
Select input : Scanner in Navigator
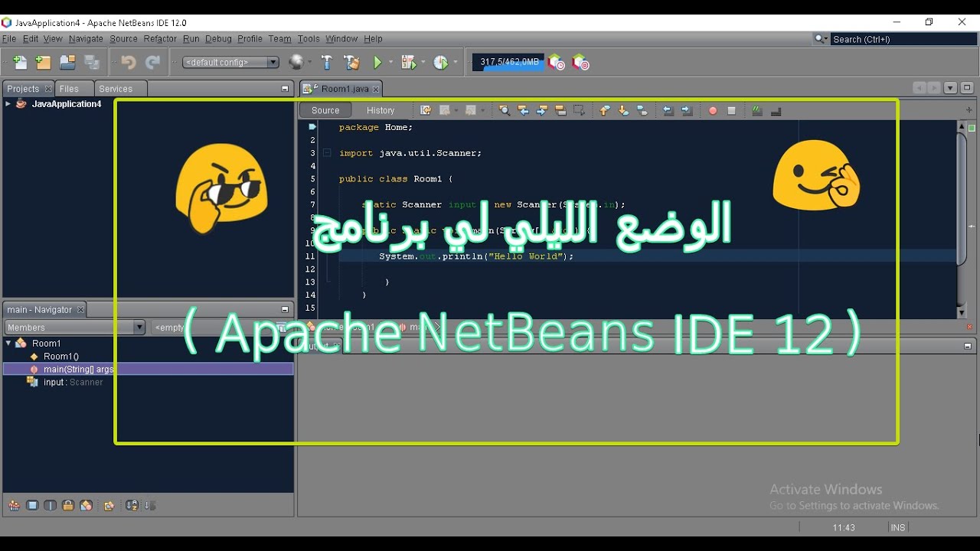click(x=73, y=383)
